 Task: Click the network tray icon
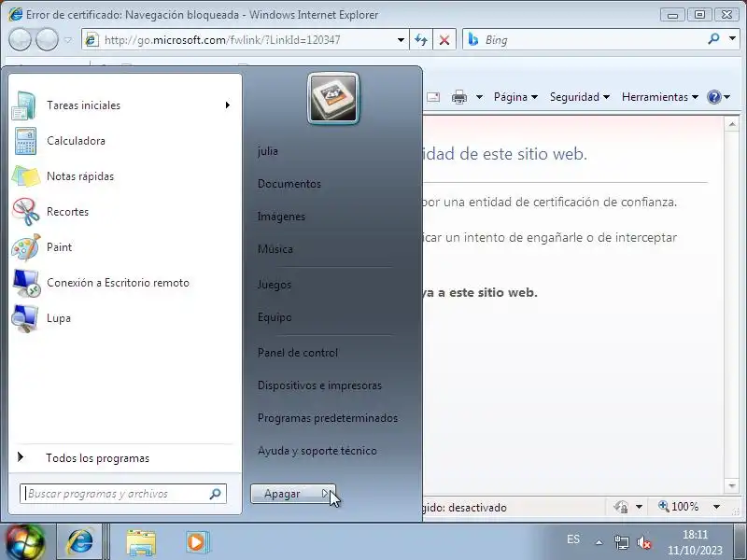tap(621, 542)
